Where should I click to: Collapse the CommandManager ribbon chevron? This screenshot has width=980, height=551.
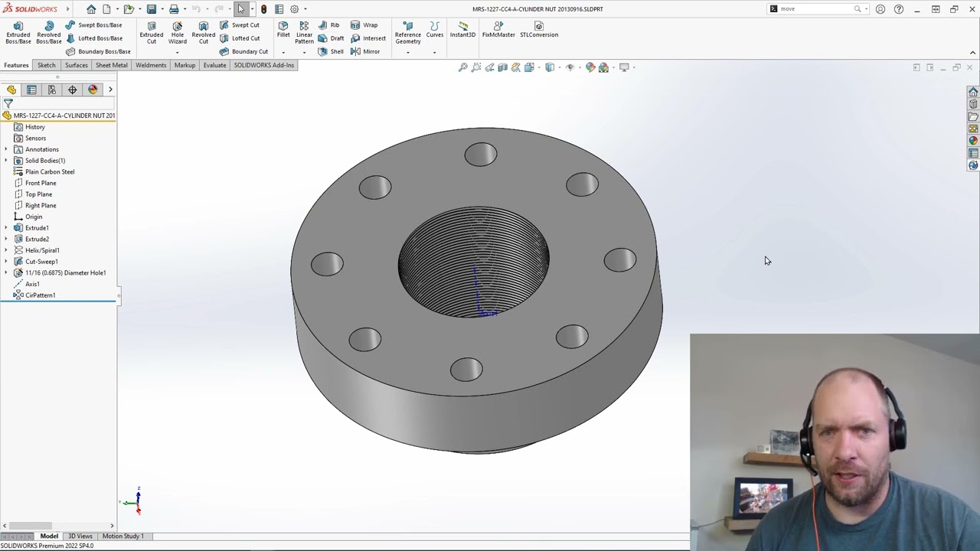pyautogui.click(x=972, y=53)
